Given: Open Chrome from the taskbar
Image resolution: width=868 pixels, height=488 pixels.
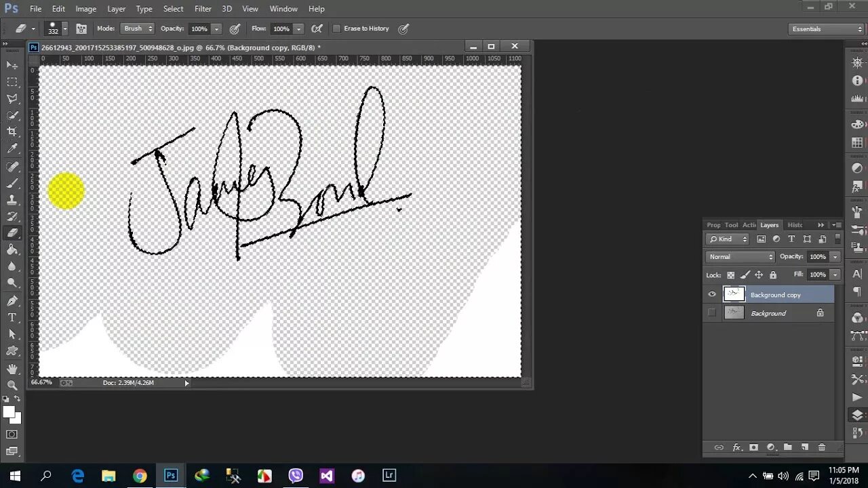Looking at the screenshot, I should (x=139, y=476).
